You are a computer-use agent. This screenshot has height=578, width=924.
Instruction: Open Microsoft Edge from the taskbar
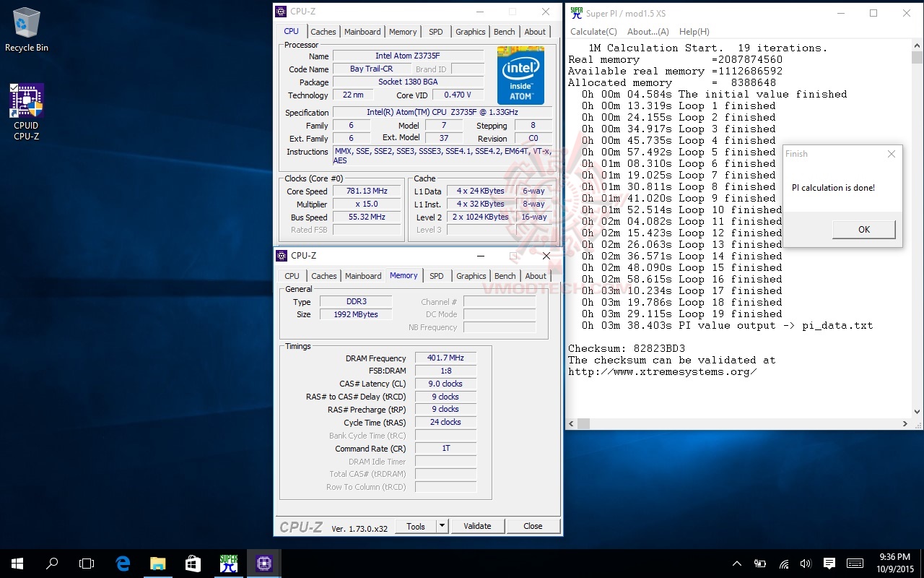123,564
